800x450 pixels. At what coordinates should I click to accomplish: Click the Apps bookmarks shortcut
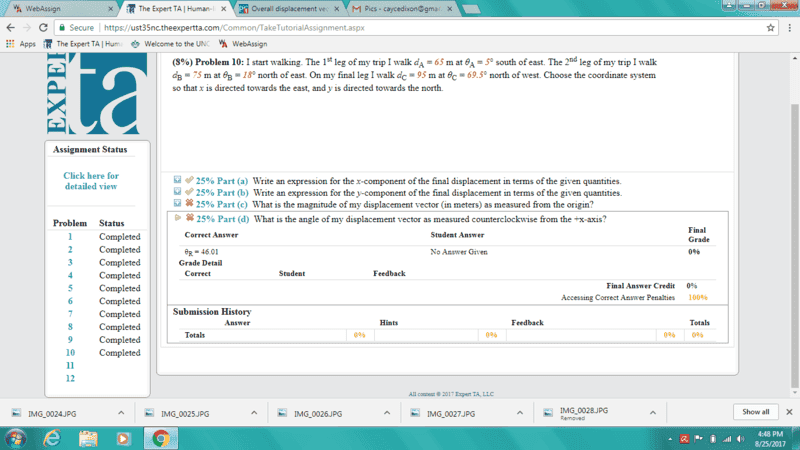pos(21,44)
